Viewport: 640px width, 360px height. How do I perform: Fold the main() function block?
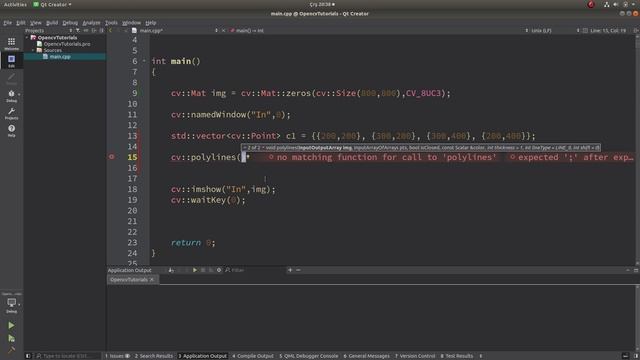(144, 61)
